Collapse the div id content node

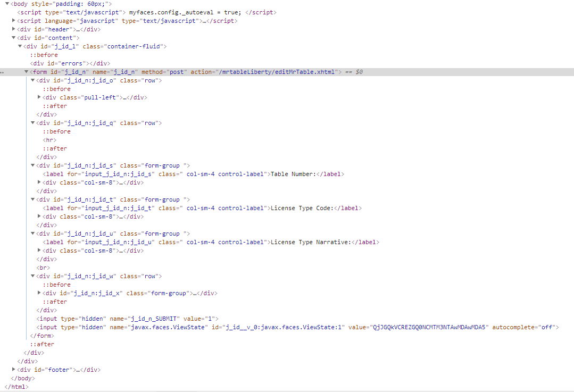tap(13, 38)
